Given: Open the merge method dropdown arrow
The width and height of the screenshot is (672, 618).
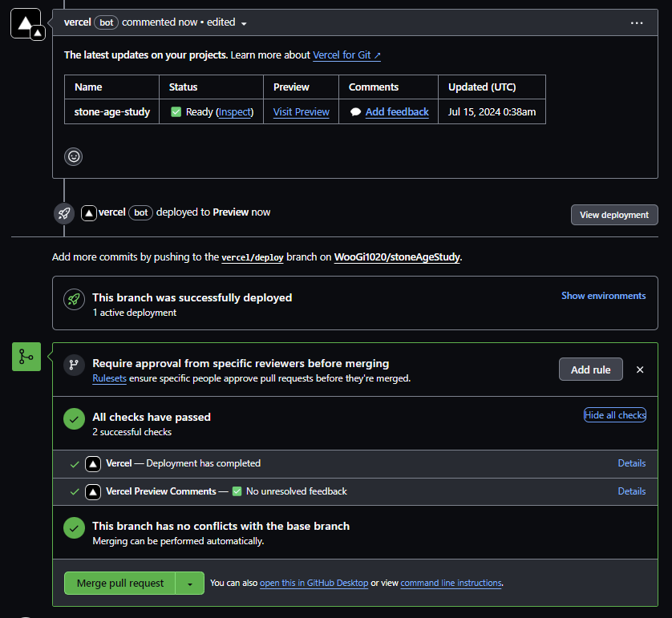Looking at the screenshot, I should click(x=190, y=584).
